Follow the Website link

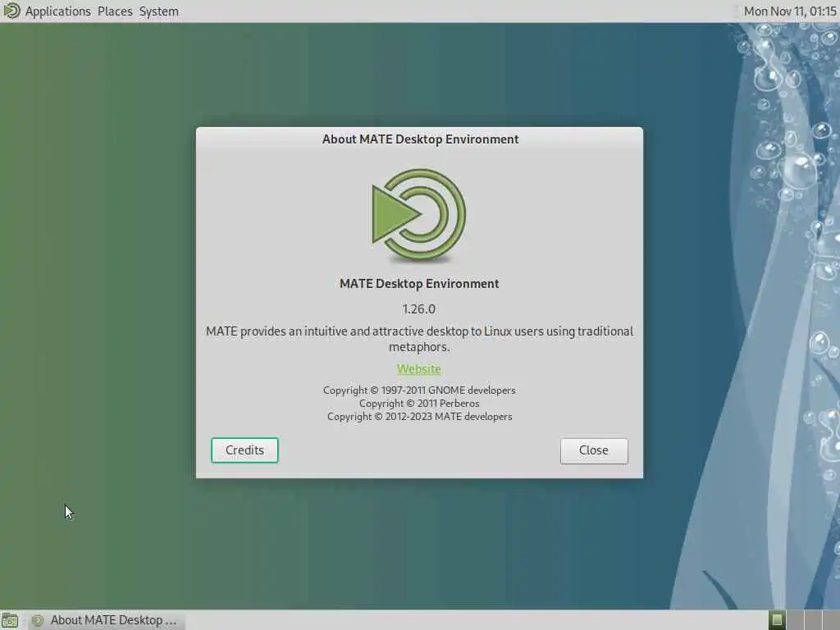[419, 369]
